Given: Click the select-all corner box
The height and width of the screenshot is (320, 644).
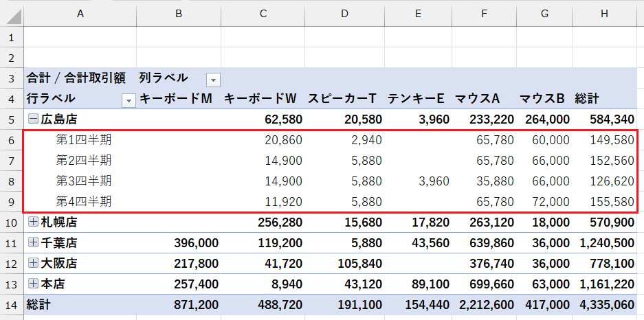Looking at the screenshot, I should click(x=12, y=14).
